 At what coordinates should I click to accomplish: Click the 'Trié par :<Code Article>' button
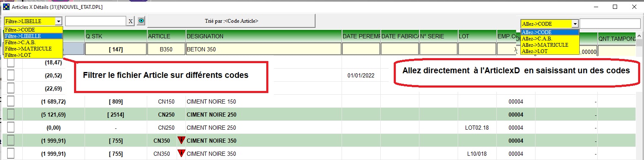click(x=231, y=21)
